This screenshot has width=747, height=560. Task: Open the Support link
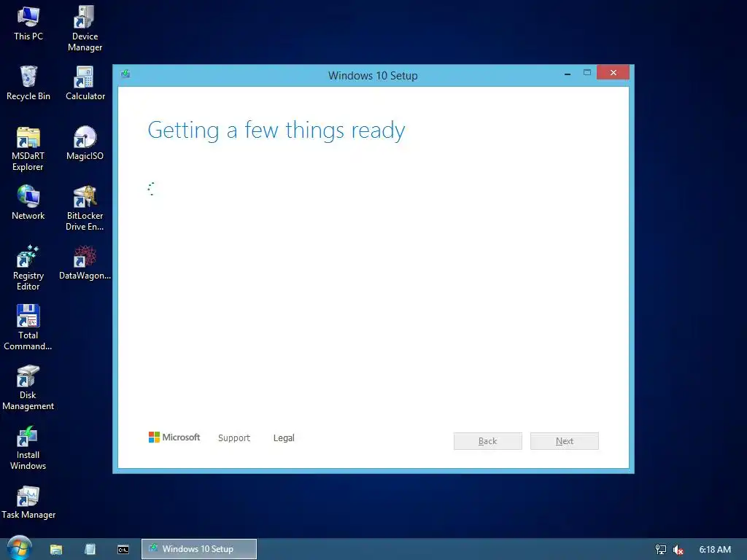point(234,438)
